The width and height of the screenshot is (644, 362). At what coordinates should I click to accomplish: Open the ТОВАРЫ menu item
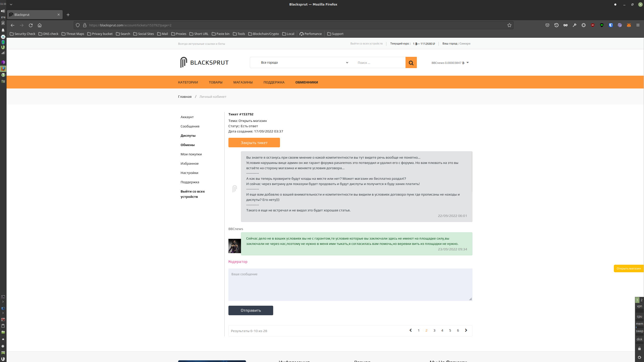tap(216, 82)
